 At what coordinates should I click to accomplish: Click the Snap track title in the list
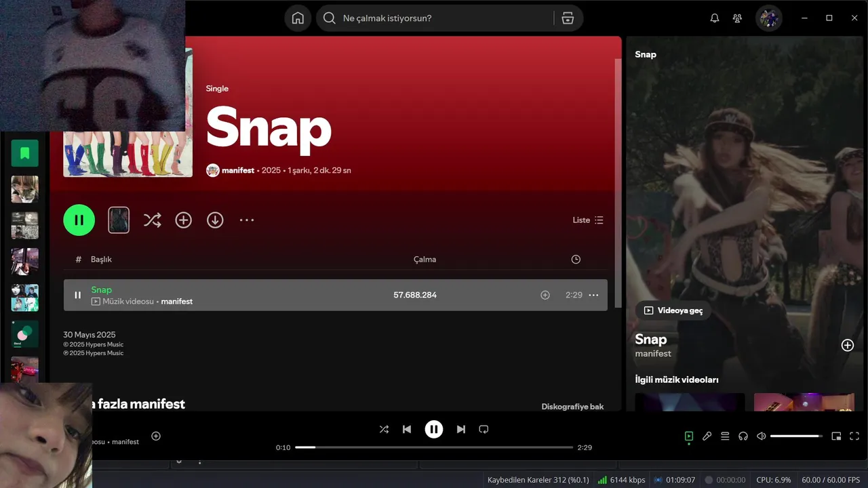pyautogui.click(x=102, y=289)
